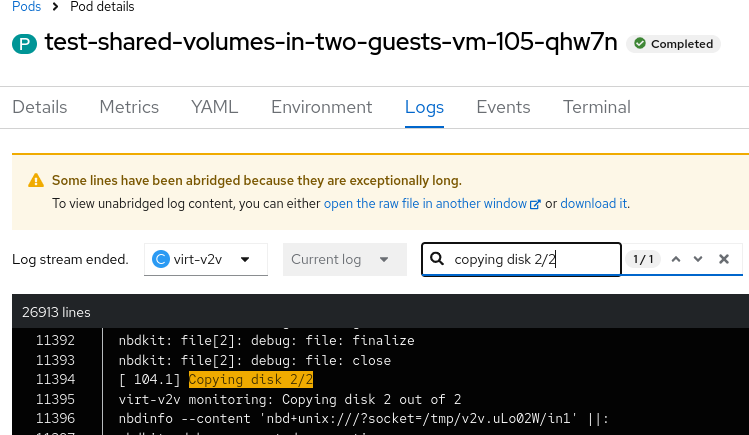Screen dimensions: 749x435
Task: Select the YAML tab
Action: coord(214,107)
